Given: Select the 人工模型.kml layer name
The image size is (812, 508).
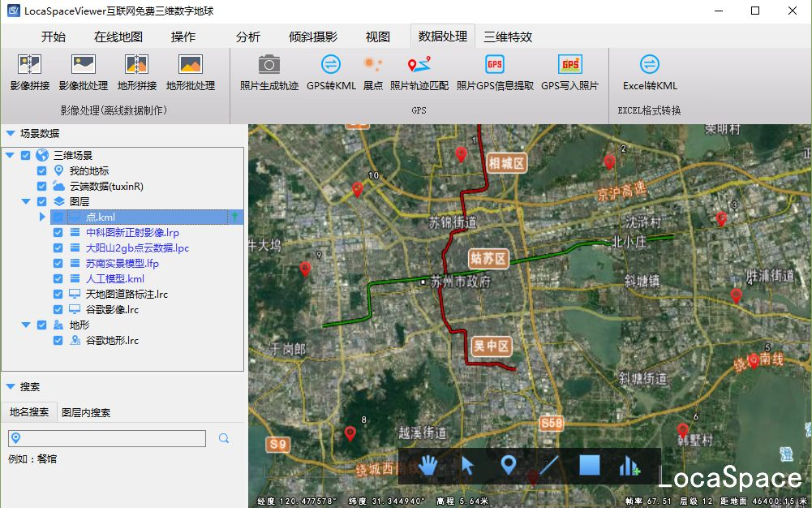Looking at the screenshot, I should 115,278.
